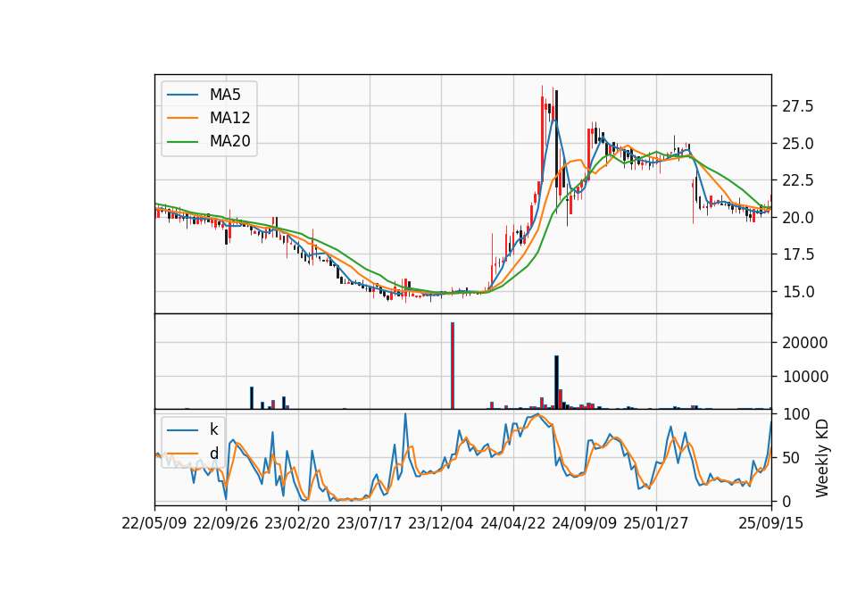Click the 27.5 price axis label
The image size is (857, 616).
pyautogui.click(x=798, y=106)
